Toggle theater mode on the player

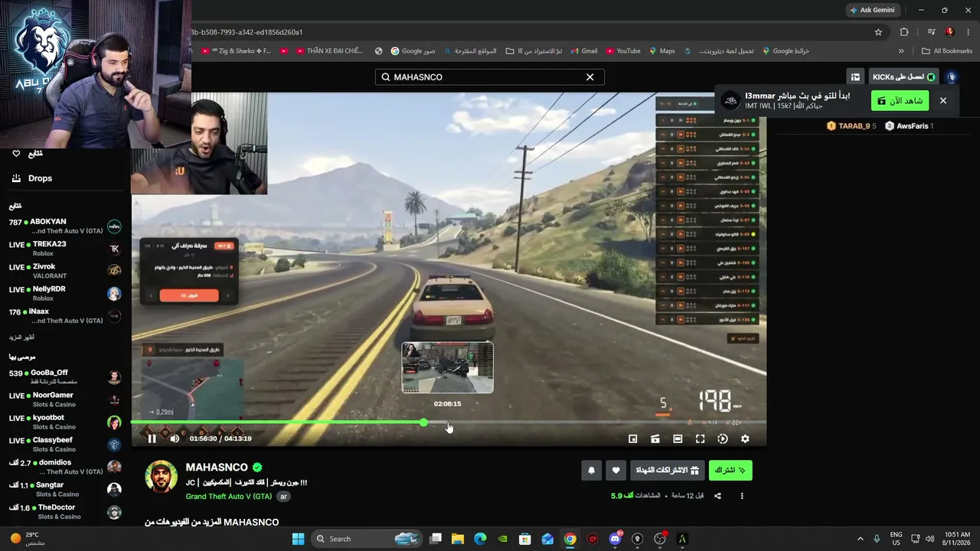678,439
